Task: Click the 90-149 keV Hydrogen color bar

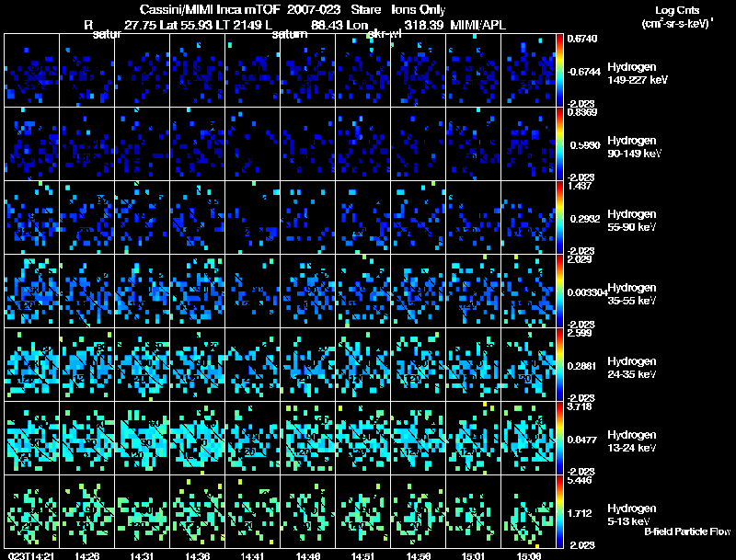Action: coord(561,143)
